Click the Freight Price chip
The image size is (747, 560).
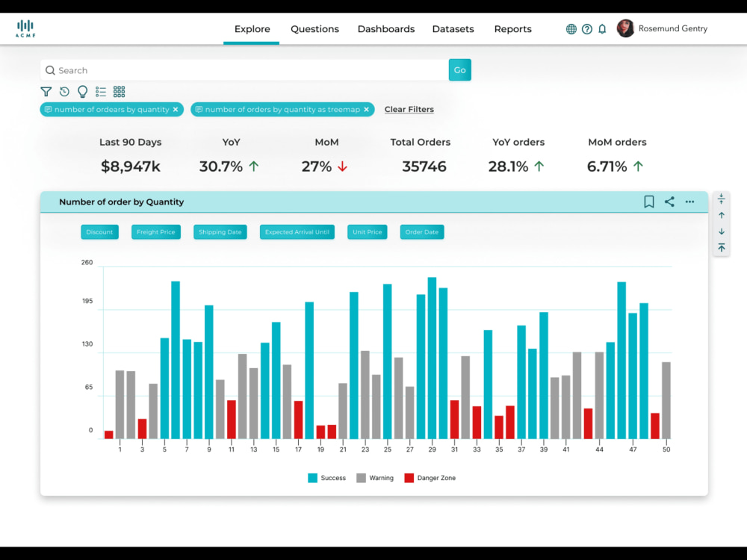pos(156,232)
